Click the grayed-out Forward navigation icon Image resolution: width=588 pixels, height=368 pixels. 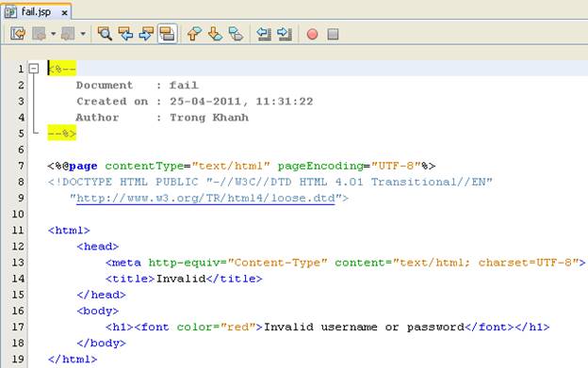tap(68, 34)
